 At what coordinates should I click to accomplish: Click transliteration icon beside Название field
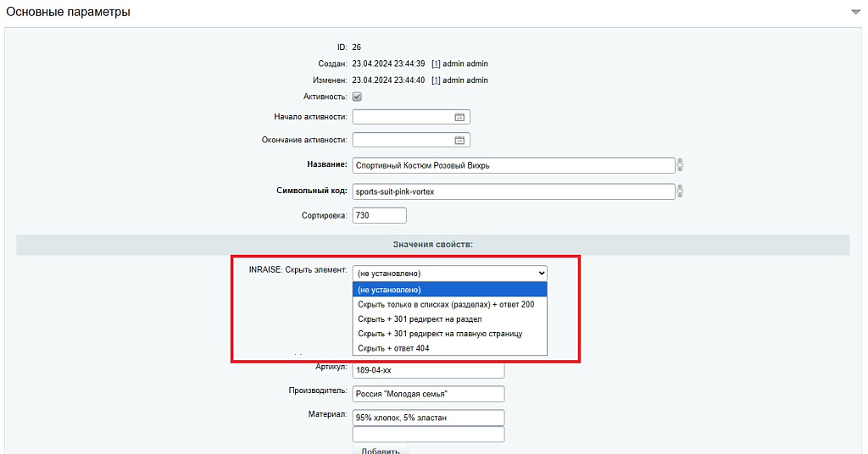coord(680,165)
